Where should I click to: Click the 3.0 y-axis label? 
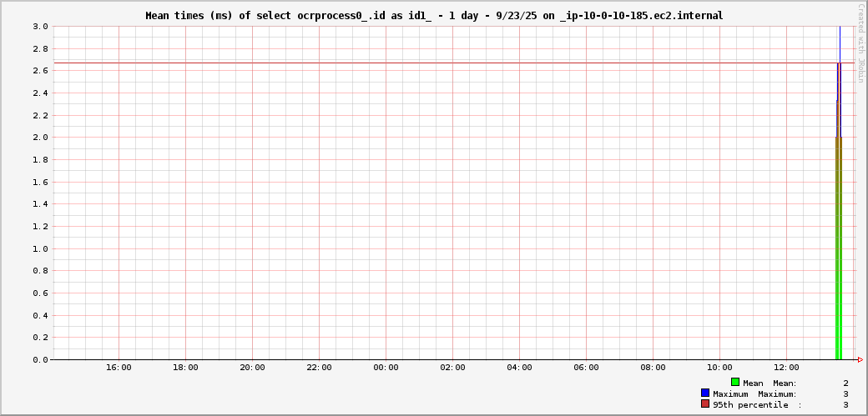coord(40,26)
